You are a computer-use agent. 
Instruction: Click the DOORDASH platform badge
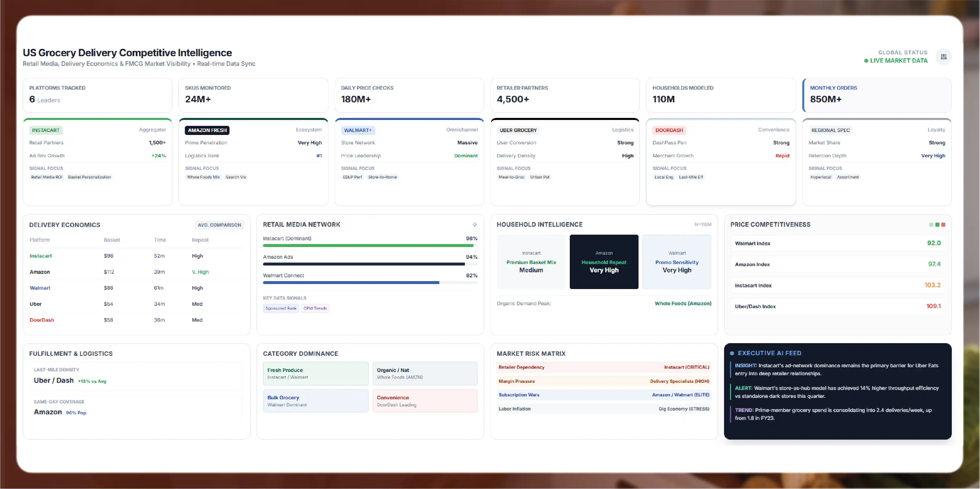click(669, 130)
